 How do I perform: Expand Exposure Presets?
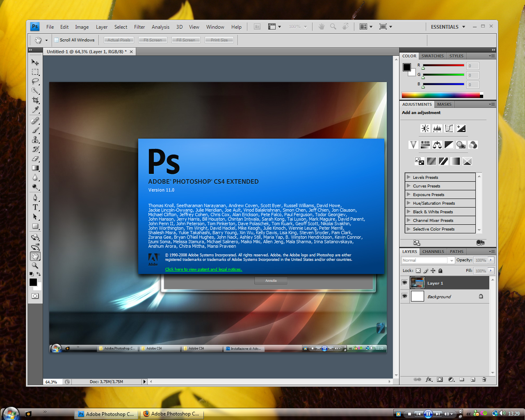pos(409,194)
